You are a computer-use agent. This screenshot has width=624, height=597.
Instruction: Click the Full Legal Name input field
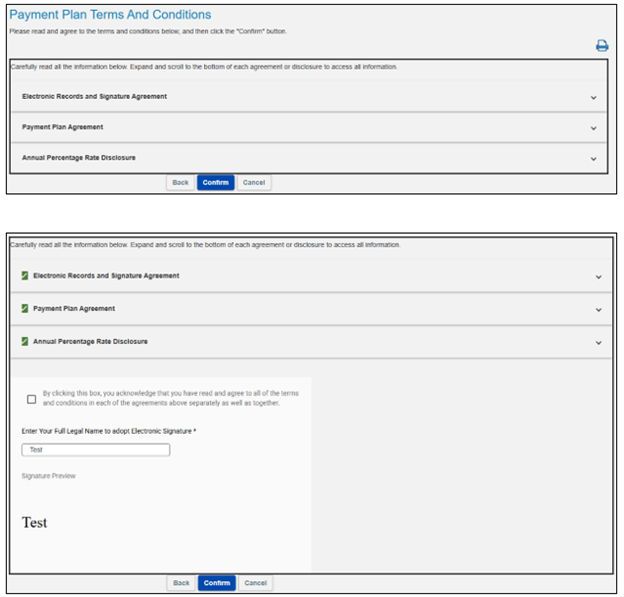click(x=96, y=450)
